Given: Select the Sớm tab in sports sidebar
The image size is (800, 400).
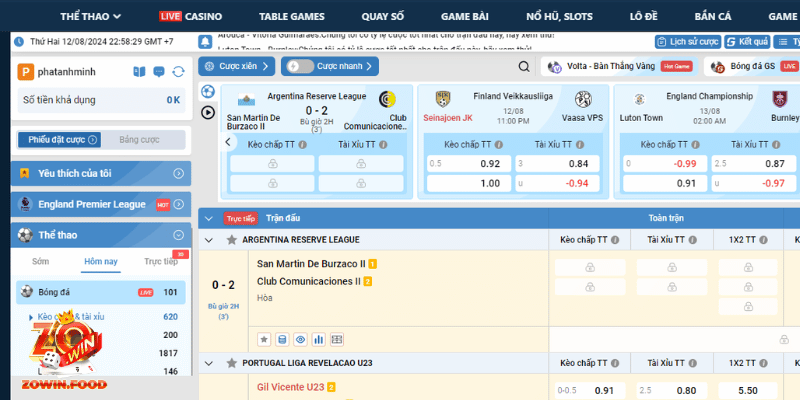Looking at the screenshot, I should [40, 261].
